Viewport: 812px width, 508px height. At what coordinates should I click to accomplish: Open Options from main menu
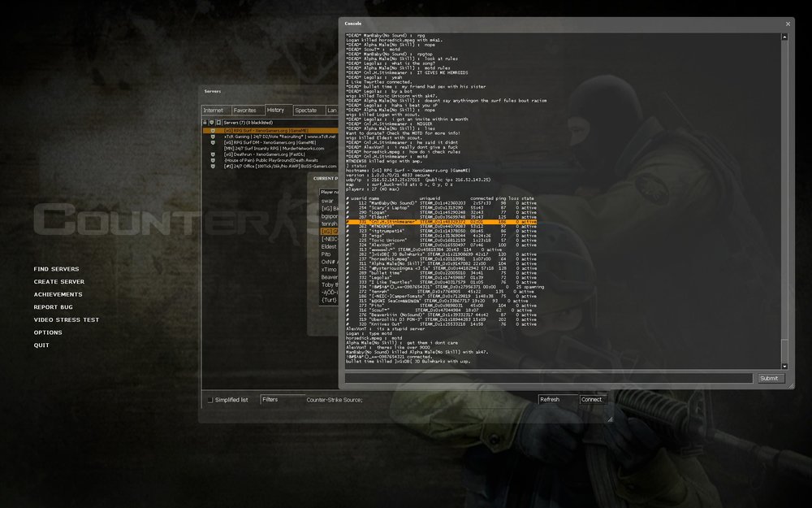click(x=48, y=332)
